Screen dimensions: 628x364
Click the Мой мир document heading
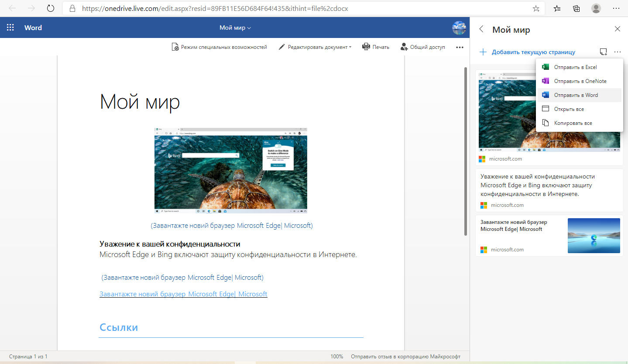tap(140, 102)
